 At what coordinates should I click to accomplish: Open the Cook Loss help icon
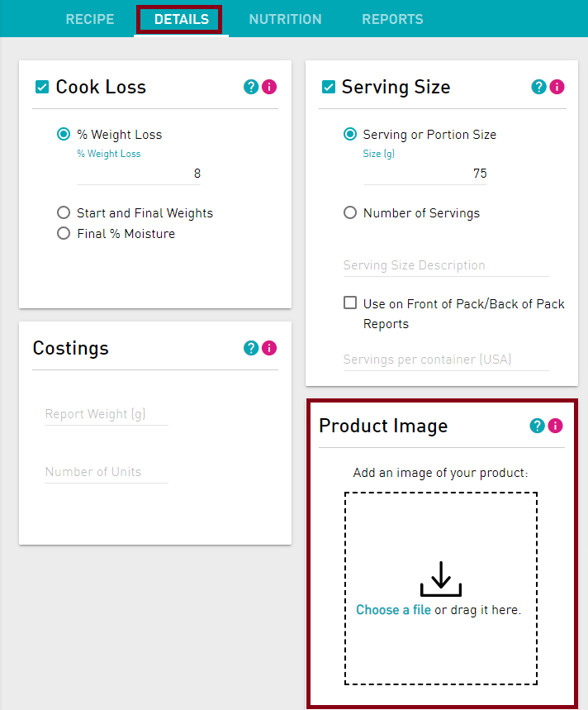tap(250, 86)
